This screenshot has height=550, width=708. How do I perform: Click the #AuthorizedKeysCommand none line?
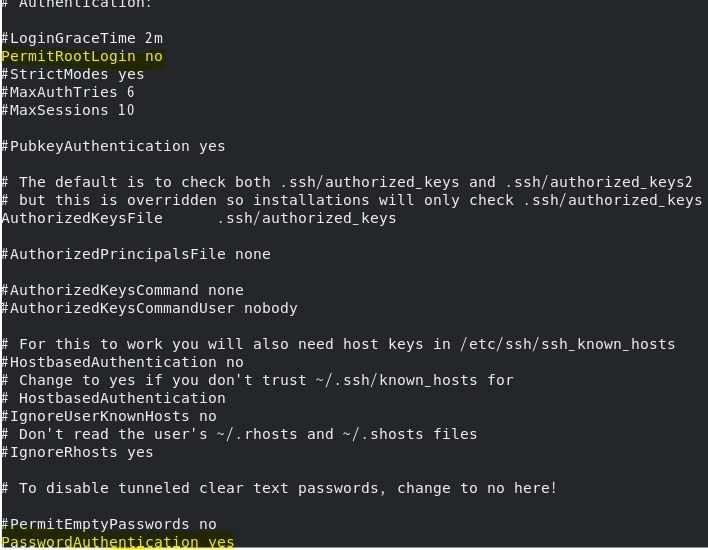point(122,290)
